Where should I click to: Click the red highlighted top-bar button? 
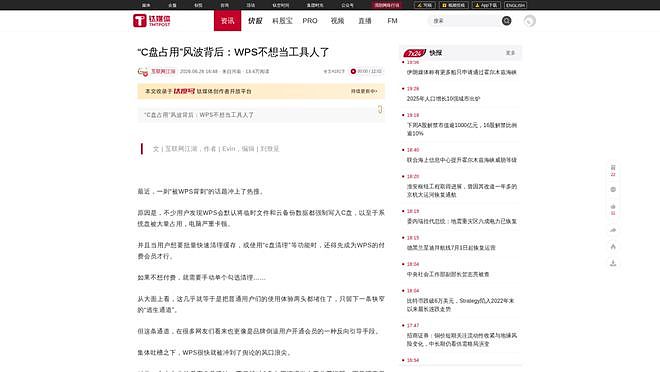(386, 5)
